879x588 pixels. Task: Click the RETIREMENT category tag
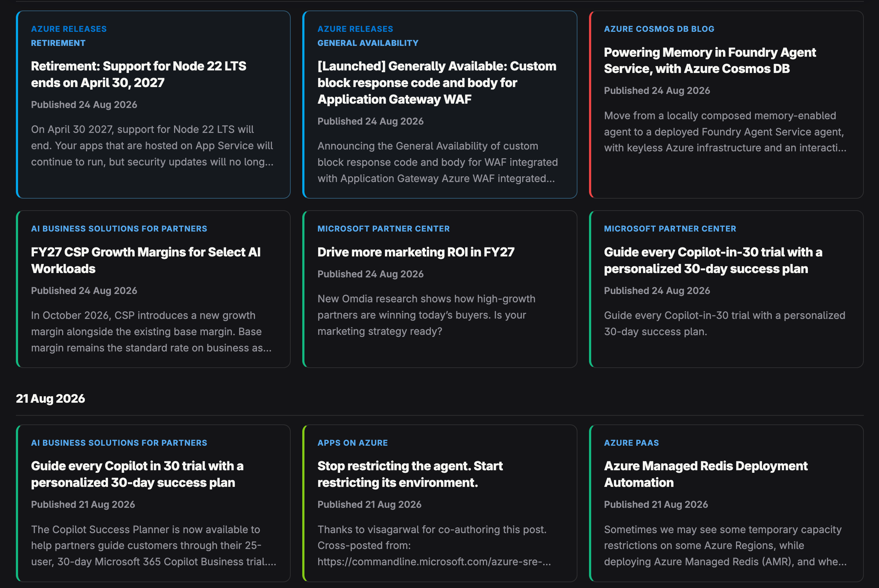coord(58,43)
